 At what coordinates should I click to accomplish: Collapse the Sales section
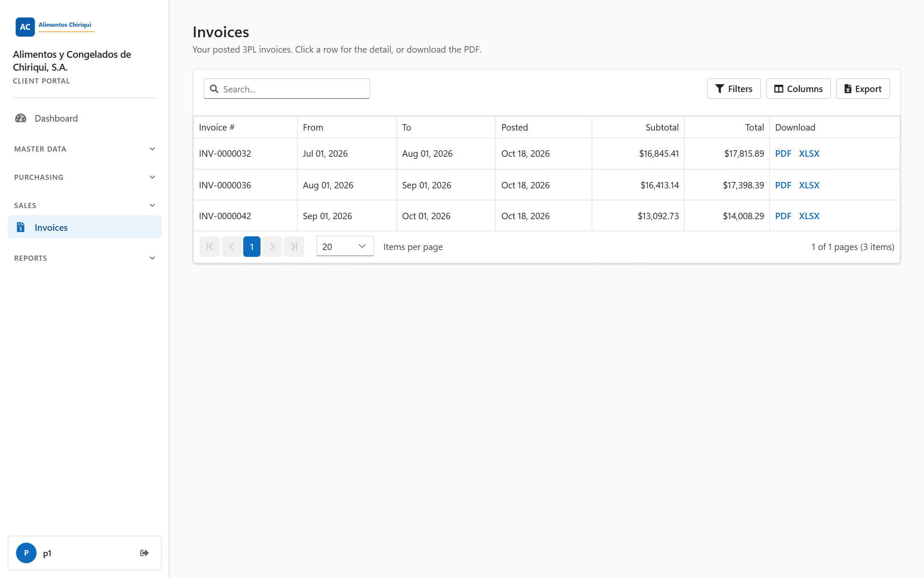pos(85,206)
